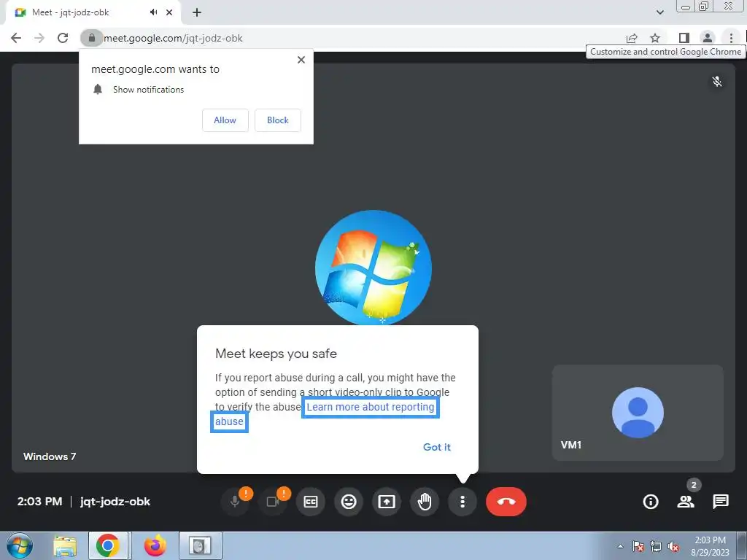Open the Chrome three-dot customize menu
The width and height of the screenshot is (747, 560).
[731, 38]
